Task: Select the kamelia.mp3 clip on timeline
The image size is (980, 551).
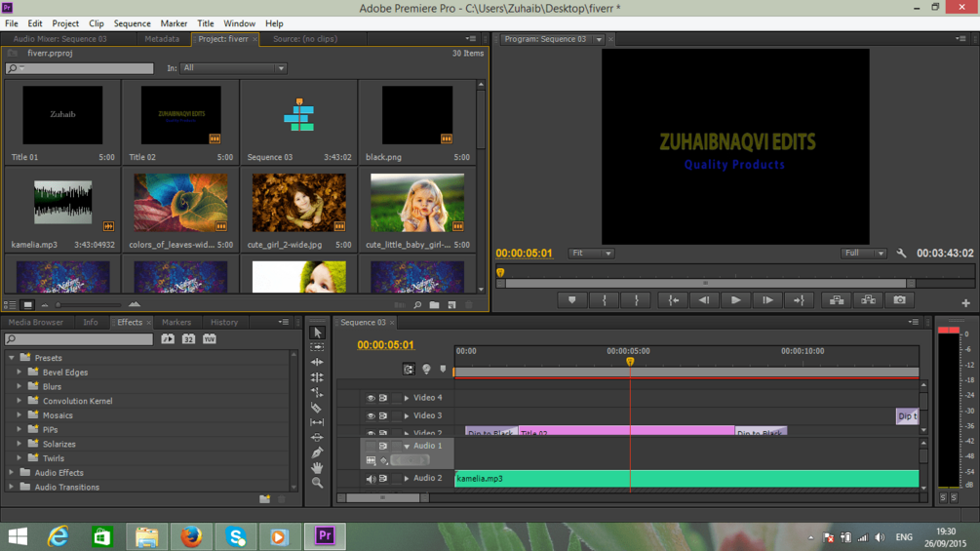Action: (x=686, y=479)
